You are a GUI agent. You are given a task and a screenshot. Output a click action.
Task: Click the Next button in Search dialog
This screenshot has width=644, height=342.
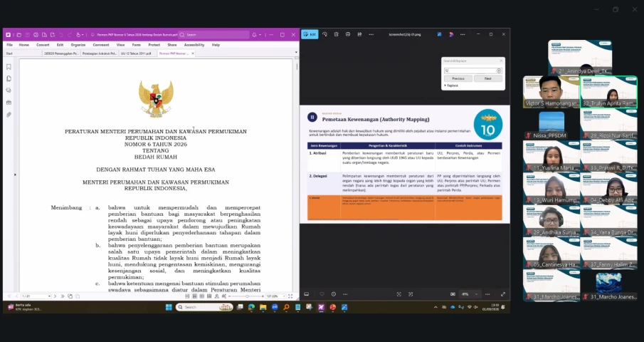[x=487, y=78]
